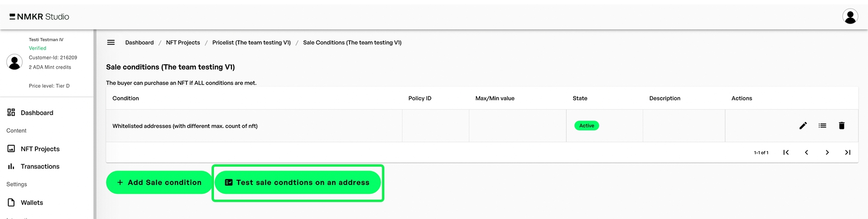Navigate to NFT Projects breadcrumb link
Screen dimensions: 868x219
[183, 43]
